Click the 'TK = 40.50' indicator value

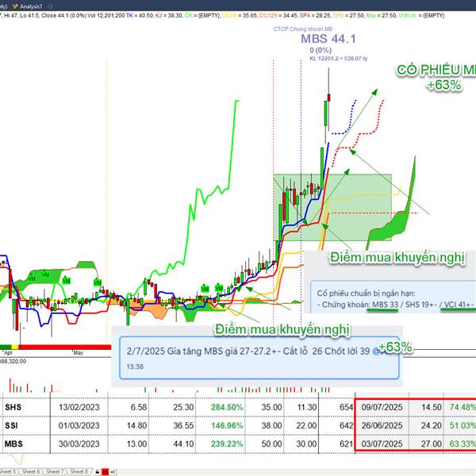[140, 16]
